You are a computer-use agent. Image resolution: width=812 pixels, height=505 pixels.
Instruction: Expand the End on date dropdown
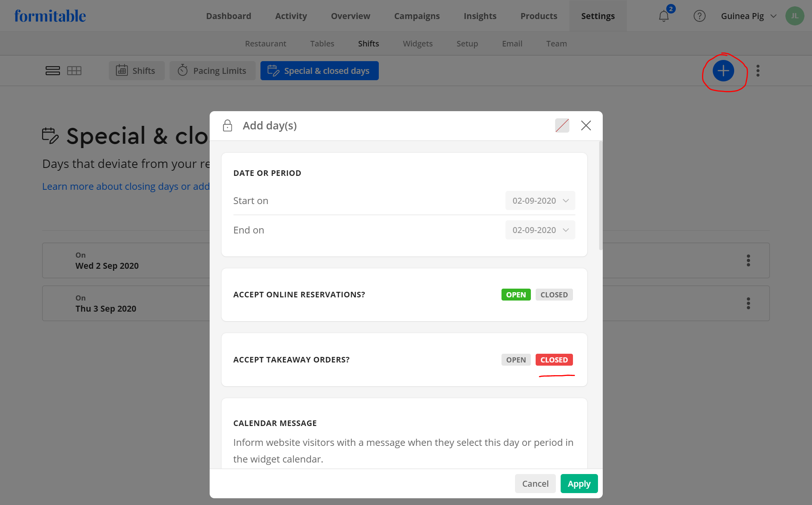pos(540,230)
